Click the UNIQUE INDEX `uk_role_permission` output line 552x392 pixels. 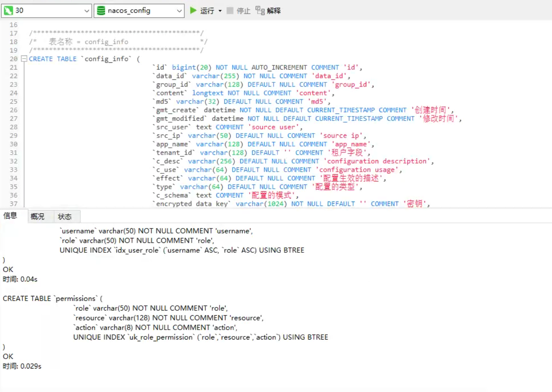point(201,337)
